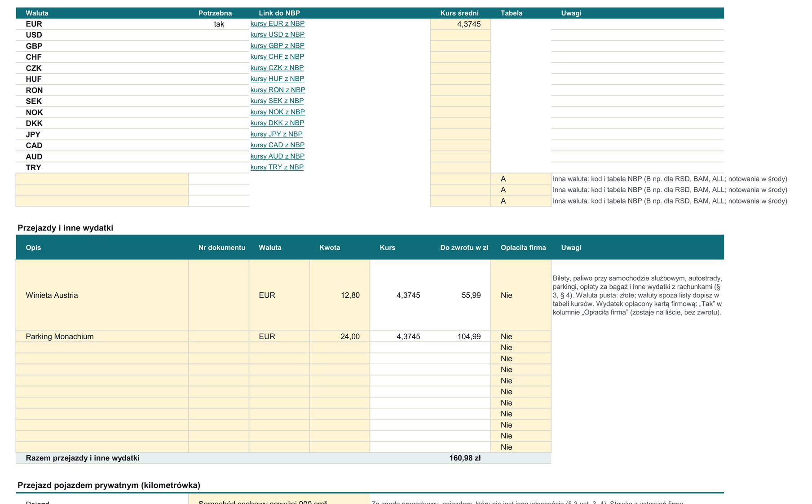This screenshot has width=812, height=504.
Task: Click the 'Razem przejazdy i inne wydatki' label
Action: (x=83, y=458)
